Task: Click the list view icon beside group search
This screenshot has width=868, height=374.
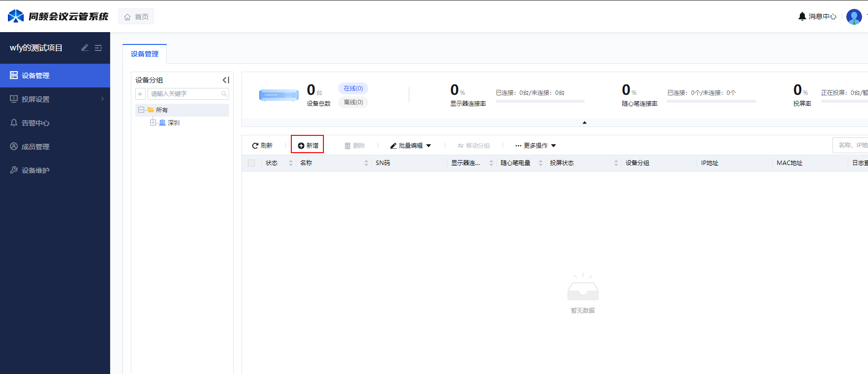Action: [140, 94]
